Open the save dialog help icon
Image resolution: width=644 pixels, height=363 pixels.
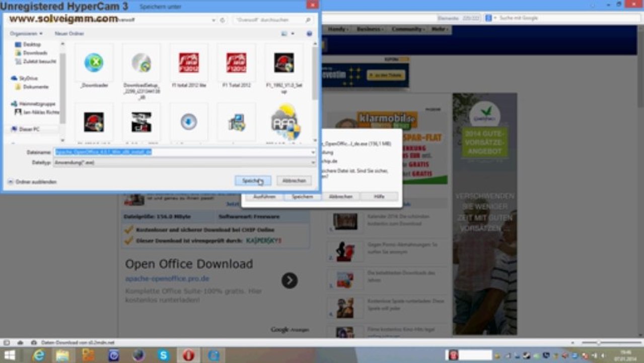click(309, 33)
